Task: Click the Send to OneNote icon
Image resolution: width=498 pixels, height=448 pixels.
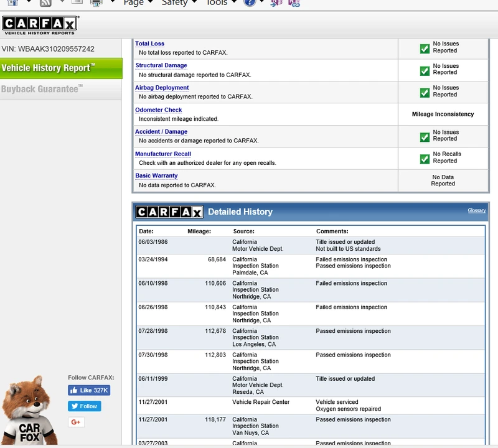Action: coord(276,3)
